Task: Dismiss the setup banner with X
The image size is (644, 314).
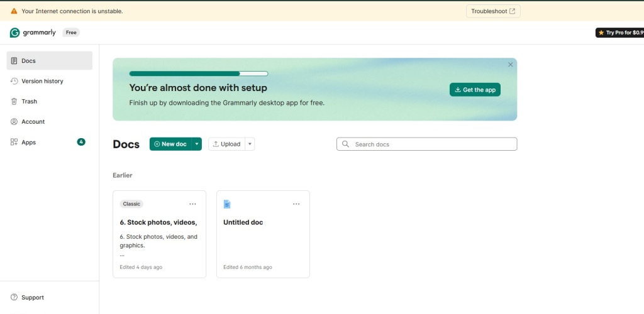Action: tap(511, 64)
